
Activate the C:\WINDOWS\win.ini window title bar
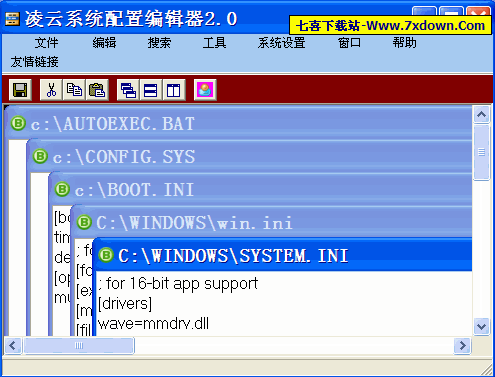(271, 222)
